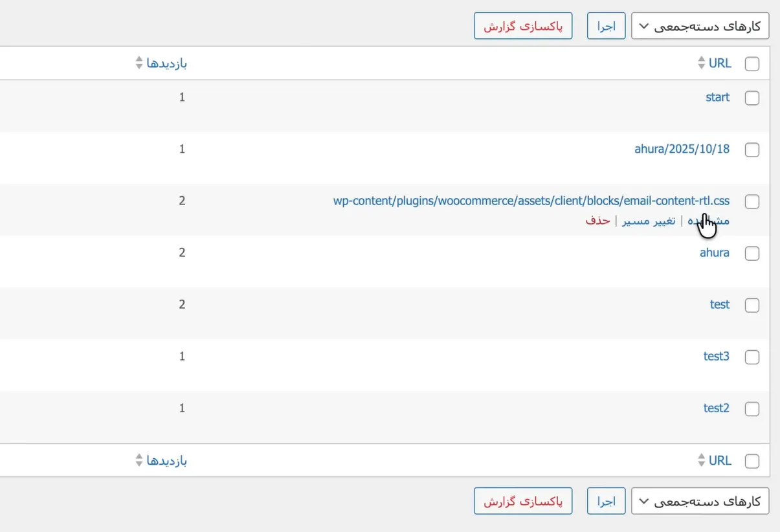The width and height of the screenshot is (780, 532).
Task: Choose تغییر مسیر redirect row action
Action: (649, 221)
